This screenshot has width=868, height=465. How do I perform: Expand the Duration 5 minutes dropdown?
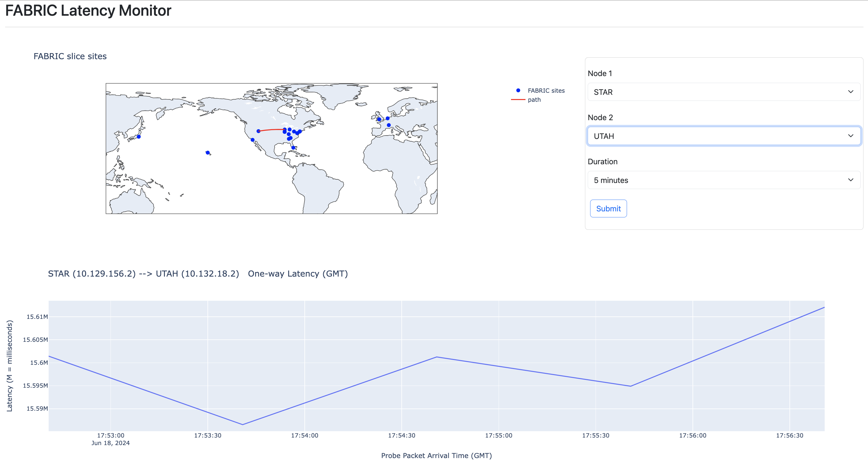(x=723, y=180)
